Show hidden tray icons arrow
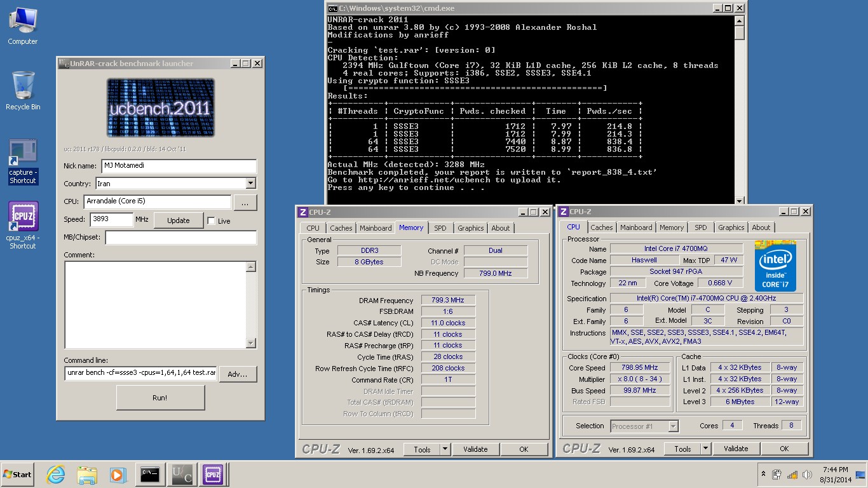 point(763,475)
